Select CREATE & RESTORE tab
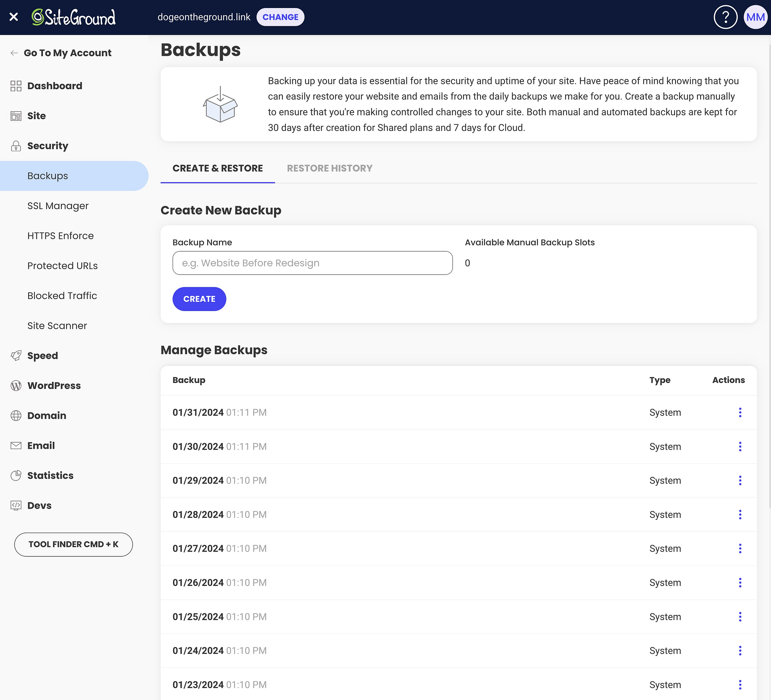The image size is (771, 700). (218, 168)
